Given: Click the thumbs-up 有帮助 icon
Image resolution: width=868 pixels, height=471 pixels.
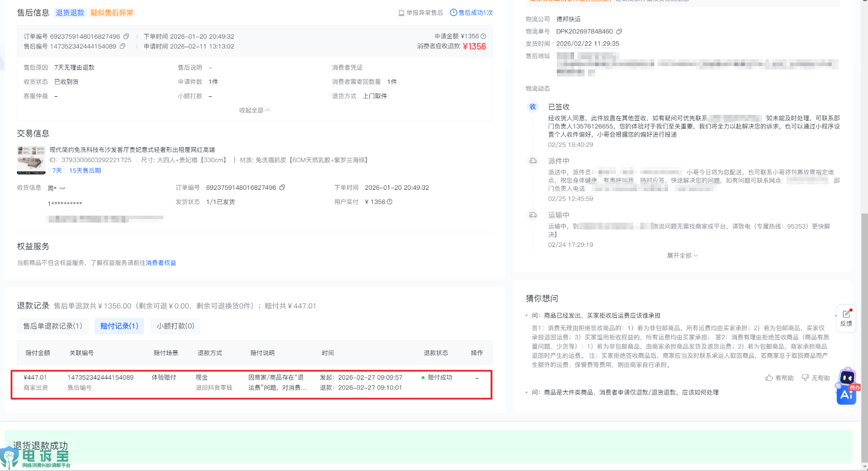Looking at the screenshot, I should point(769,378).
